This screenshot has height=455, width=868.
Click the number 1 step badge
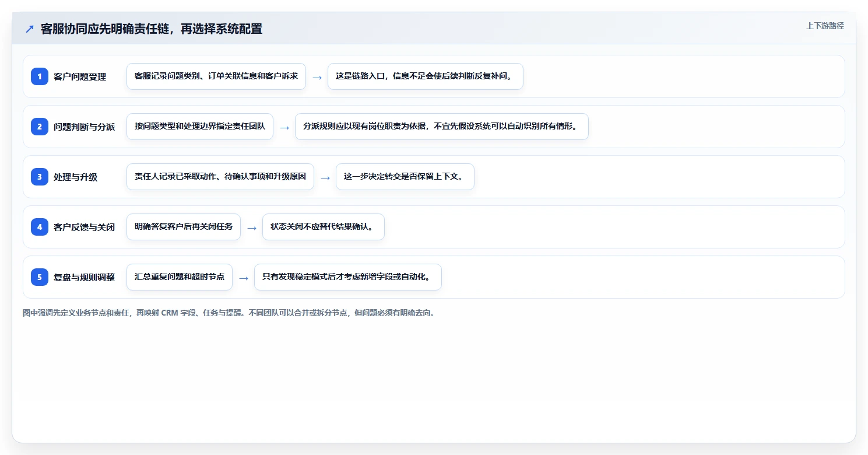(x=40, y=76)
